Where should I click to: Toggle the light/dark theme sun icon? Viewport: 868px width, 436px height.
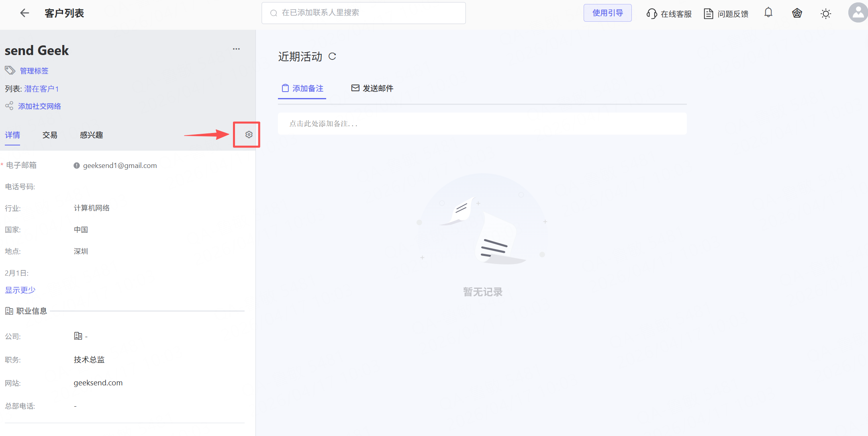(825, 14)
